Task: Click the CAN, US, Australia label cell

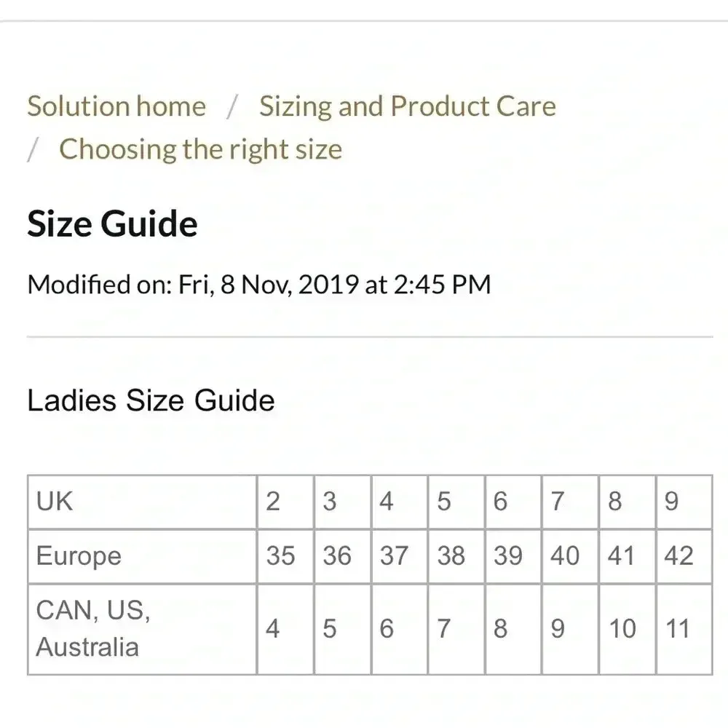Action: pos(142,629)
